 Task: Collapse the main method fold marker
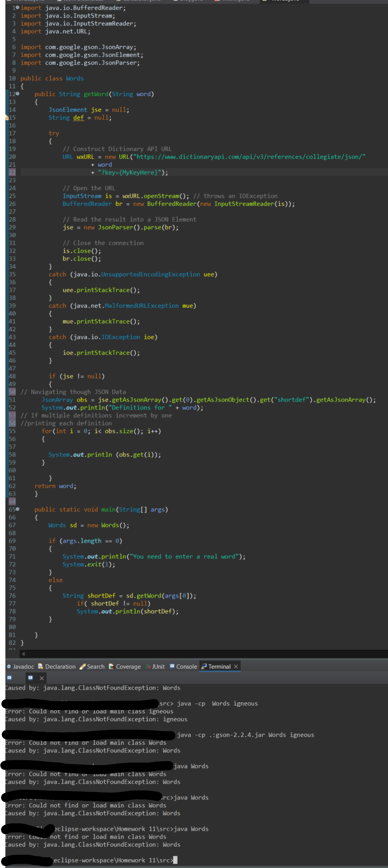click(x=18, y=509)
